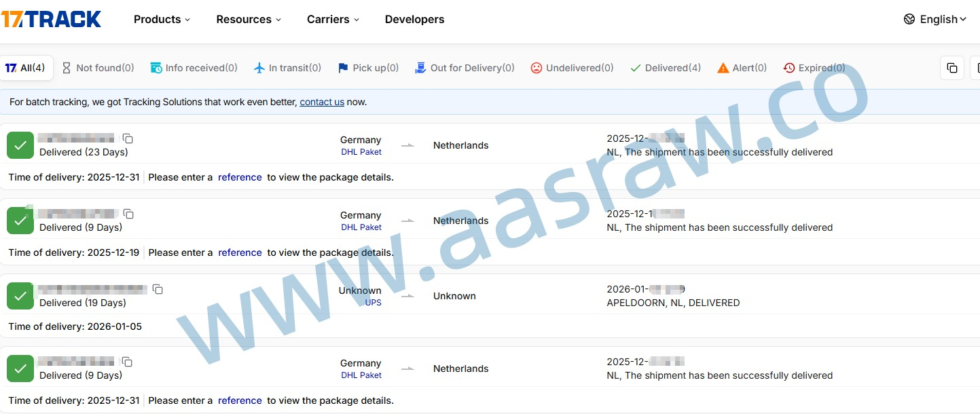The height and width of the screenshot is (414, 980).
Task: Toggle green checkbox of the last shipment
Action: point(20,369)
